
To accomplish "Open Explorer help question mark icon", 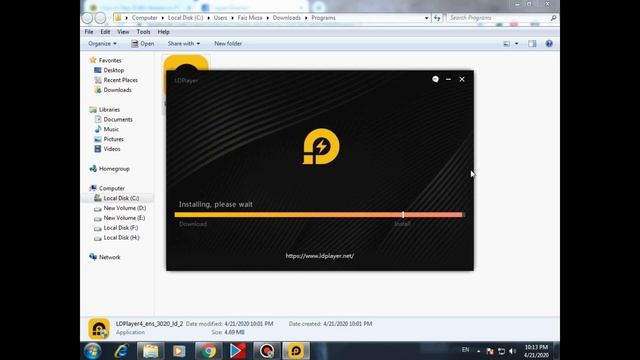I will point(549,44).
